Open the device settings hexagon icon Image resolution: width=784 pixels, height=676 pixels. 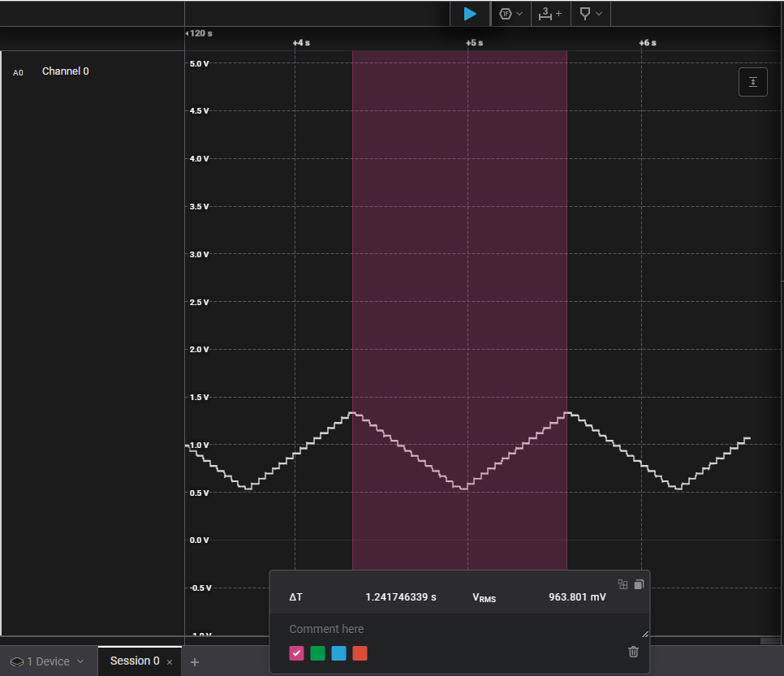click(x=506, y=14)
